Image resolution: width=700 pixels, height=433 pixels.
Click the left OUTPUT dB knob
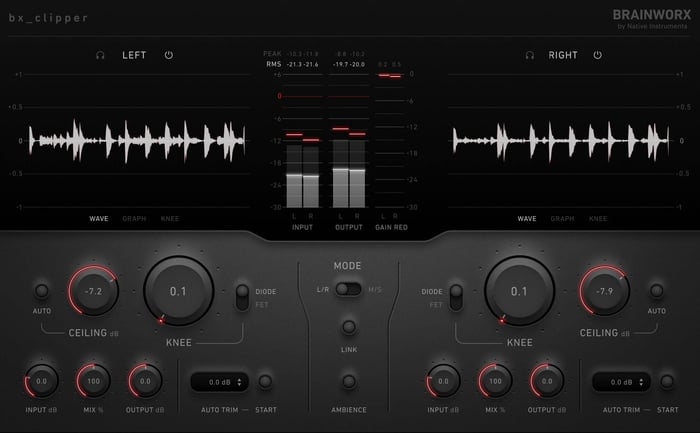[145, 381]
